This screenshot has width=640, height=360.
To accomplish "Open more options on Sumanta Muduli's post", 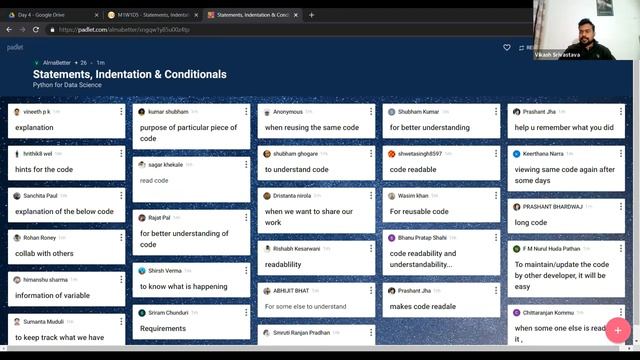I will [121, 322].
